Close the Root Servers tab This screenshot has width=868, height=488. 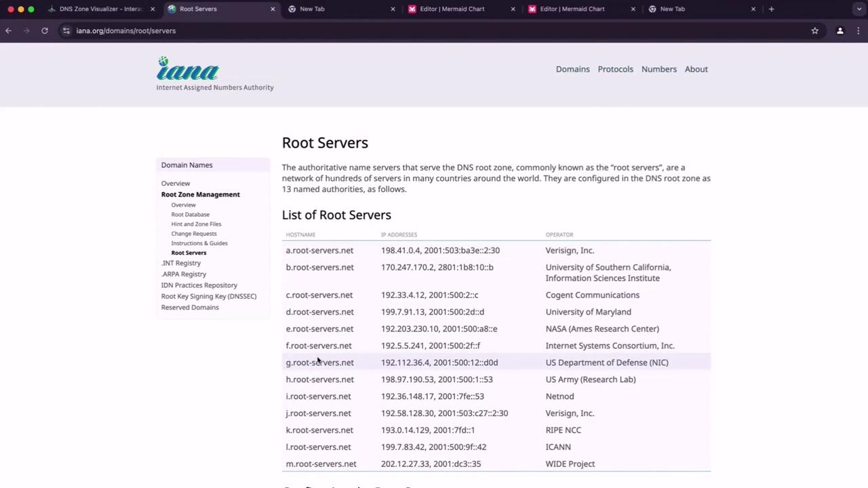tap(273, 9)
